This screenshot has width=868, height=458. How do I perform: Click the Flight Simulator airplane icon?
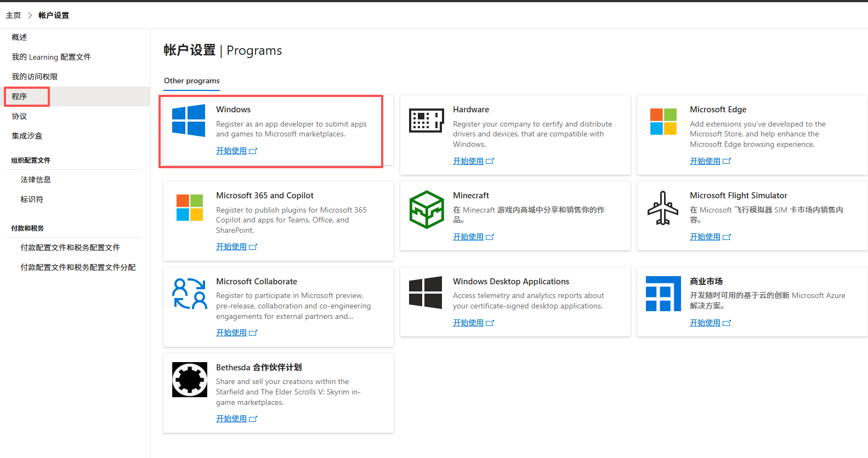coord(663,208)
